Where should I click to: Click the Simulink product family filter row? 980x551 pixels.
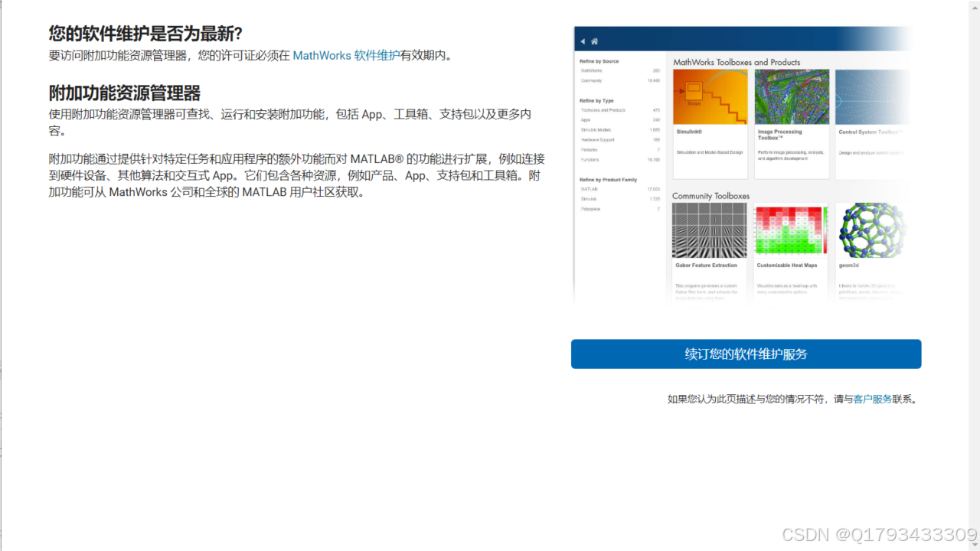[620, 199]
